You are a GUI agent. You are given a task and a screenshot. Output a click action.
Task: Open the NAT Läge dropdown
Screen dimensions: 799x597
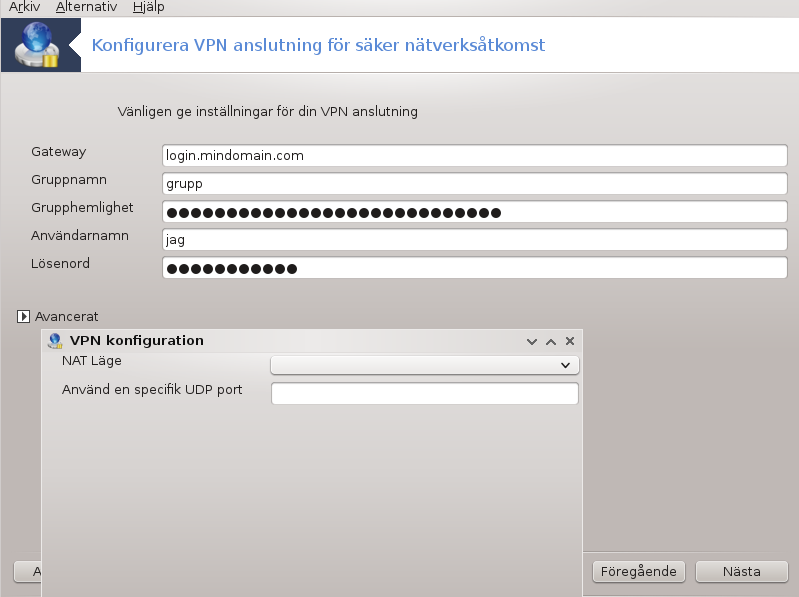pos(424,365)
